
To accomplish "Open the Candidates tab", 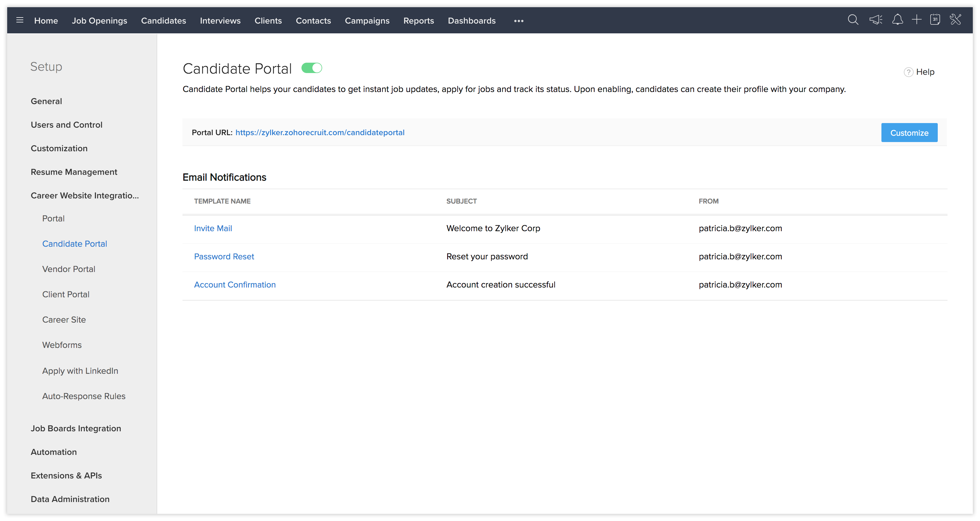I will (x=163, y=21).
